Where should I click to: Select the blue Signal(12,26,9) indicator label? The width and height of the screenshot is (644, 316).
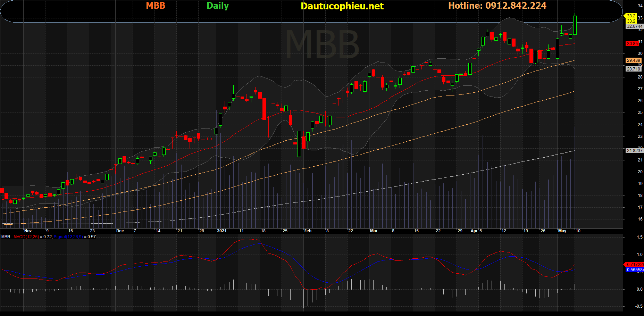(x=68, y=237)
